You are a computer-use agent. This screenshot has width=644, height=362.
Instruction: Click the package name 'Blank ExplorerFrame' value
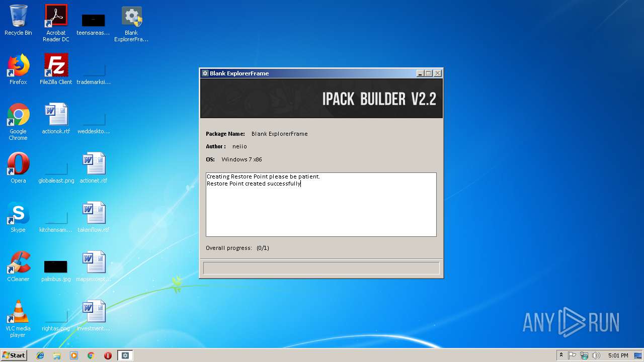(x=279, y=134)
